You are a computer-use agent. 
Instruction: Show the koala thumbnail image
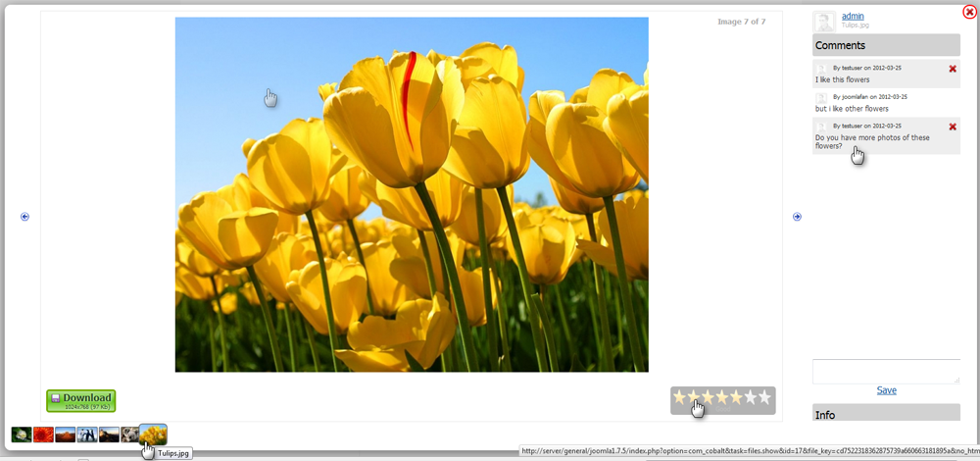point(129,435)
